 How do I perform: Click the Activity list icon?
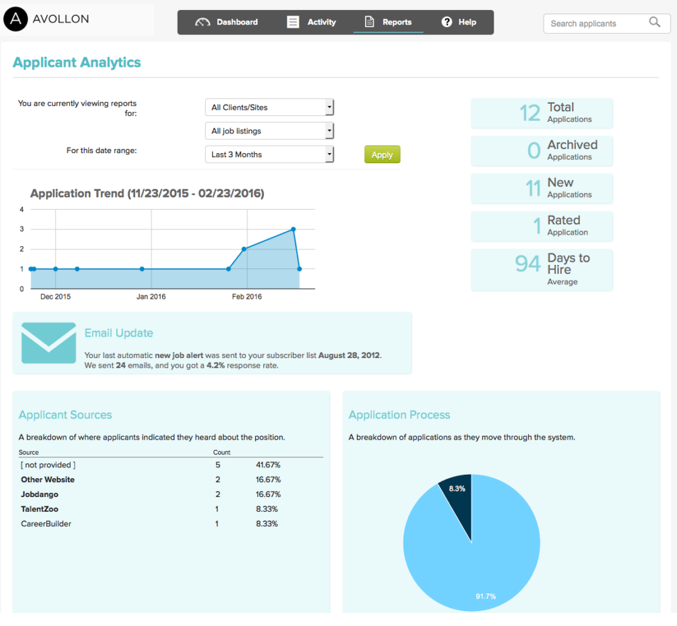pyautogui.click(x=293, y=22)
